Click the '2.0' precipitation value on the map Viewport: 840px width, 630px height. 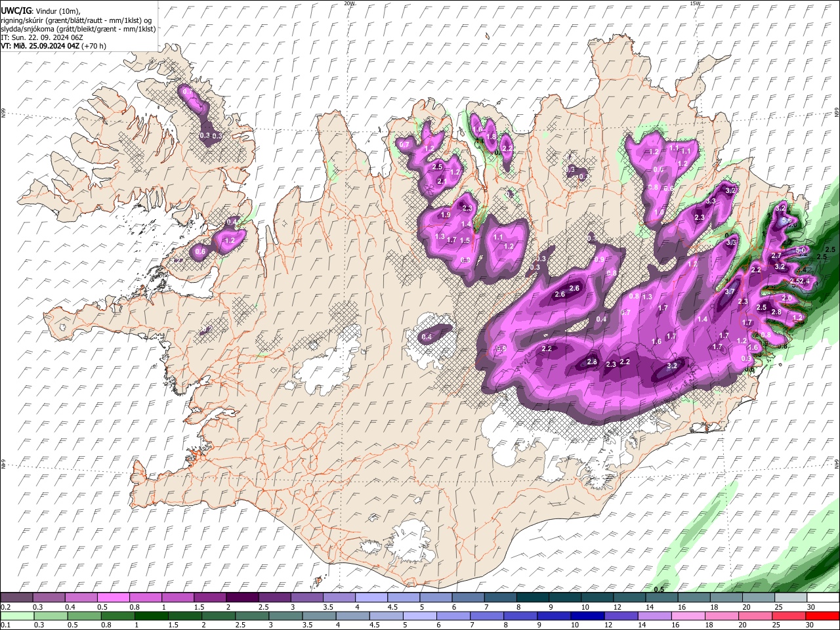(x=787, y=298)
